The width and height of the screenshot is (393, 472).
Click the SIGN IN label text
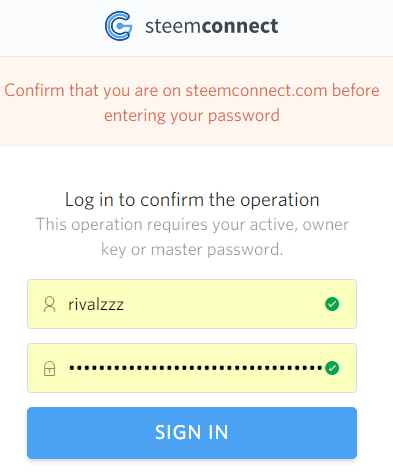point(192,432)
